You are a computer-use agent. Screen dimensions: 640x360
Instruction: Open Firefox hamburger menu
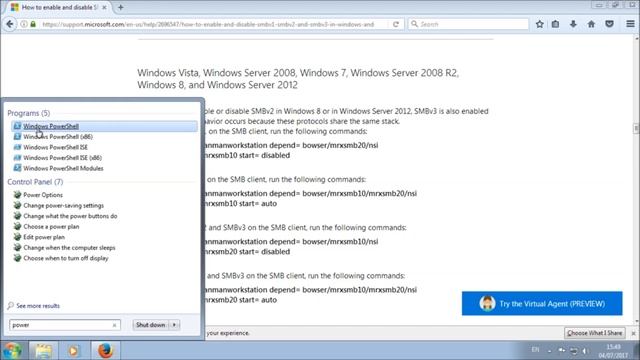click(630, 24)
